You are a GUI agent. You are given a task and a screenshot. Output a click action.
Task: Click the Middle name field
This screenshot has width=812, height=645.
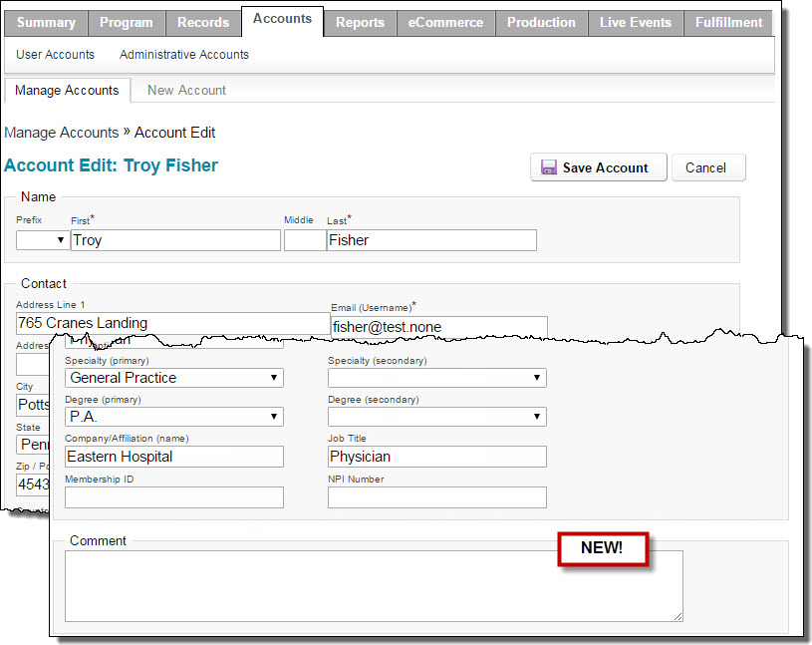[x=305, y=240]
